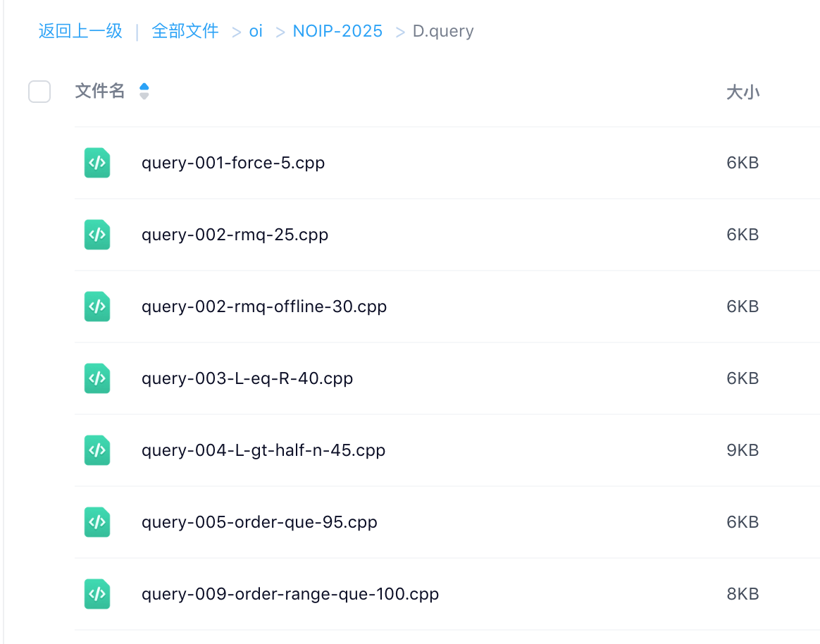The height and width of the screenshot is (644, 820).
Task: Click 返回上一级 to go back
Action: (x=80, y=31)
